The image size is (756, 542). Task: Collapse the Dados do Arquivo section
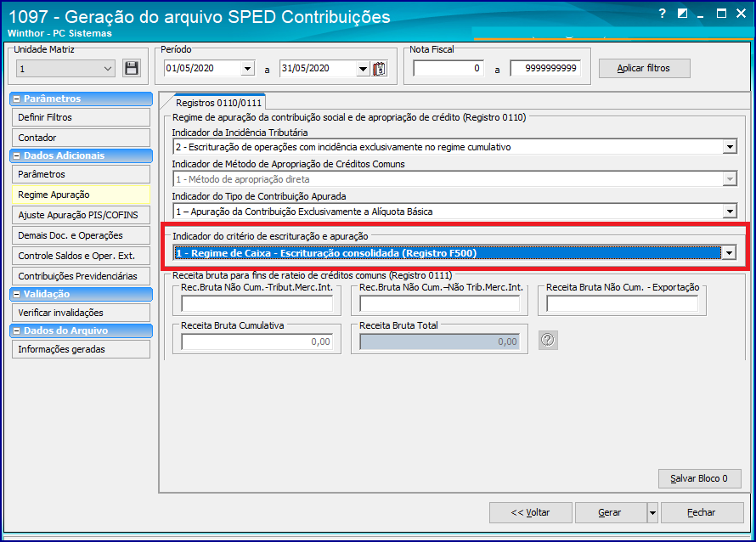pos(16,330)
